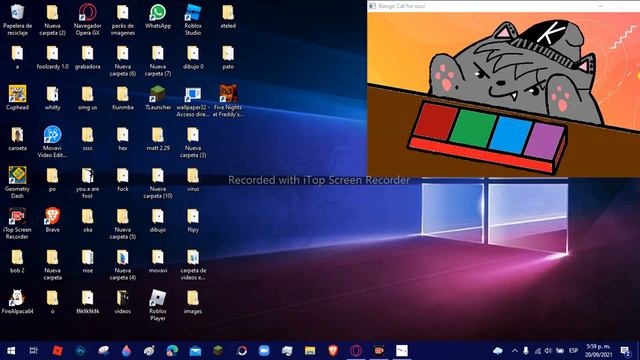
Task: Switch to Opera GX on taskbar
Action: tap(356, 351)
